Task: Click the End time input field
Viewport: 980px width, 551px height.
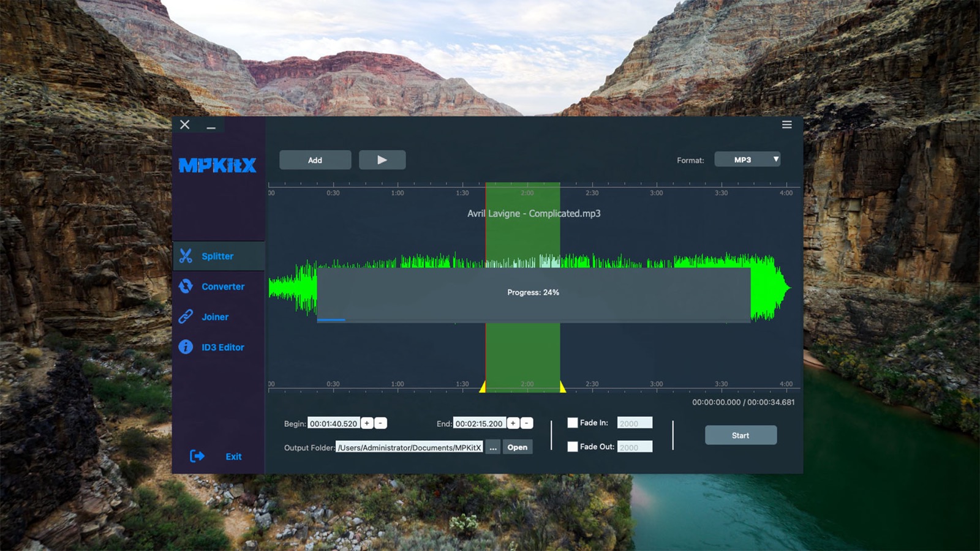Action: click(x=479, y=423)
